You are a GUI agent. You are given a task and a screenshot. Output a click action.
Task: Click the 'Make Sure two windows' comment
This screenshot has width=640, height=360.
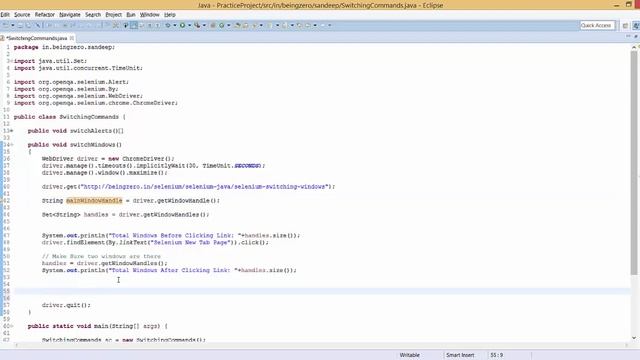coord(101,257)
